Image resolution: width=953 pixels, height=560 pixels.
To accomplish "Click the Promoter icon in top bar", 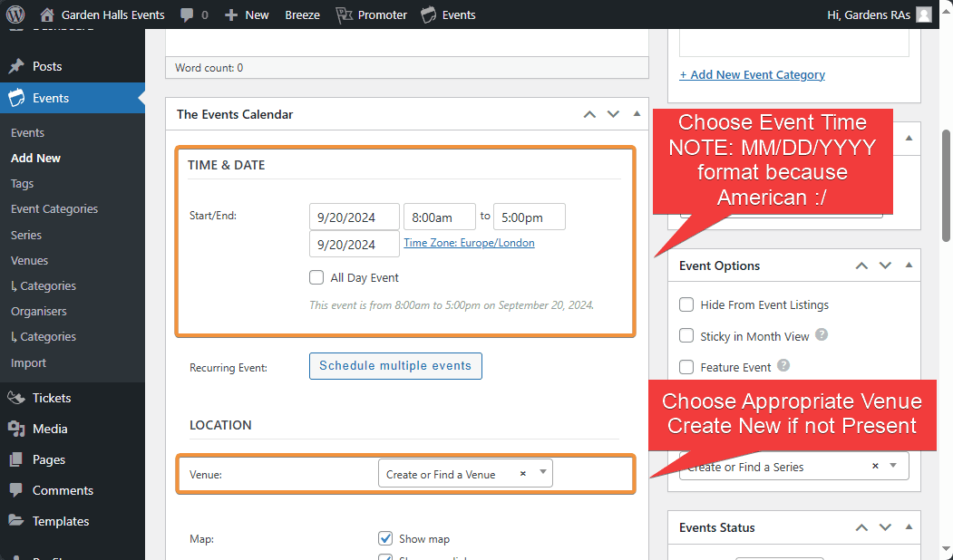I will tap(345, 14).
